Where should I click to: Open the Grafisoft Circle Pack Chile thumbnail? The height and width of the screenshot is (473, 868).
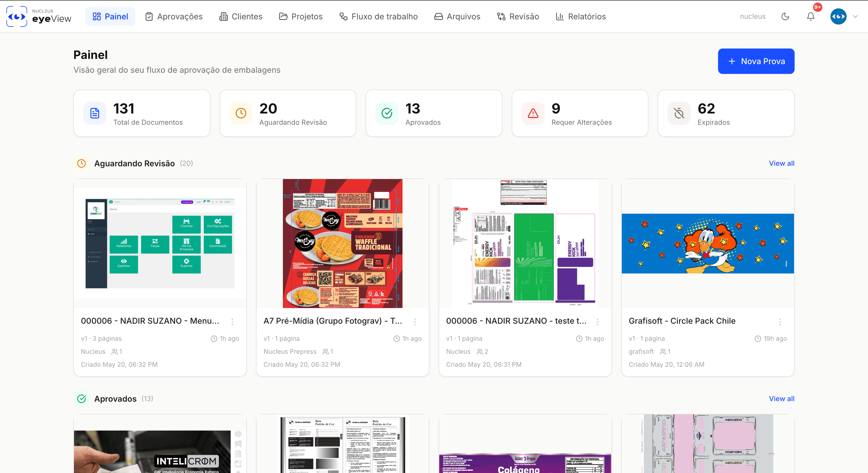point(708,243)
